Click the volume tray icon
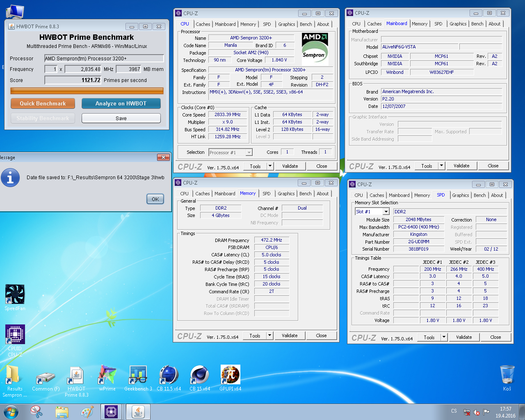The height and width of the screenshot is (420, 525). click(x=477, y=412)
